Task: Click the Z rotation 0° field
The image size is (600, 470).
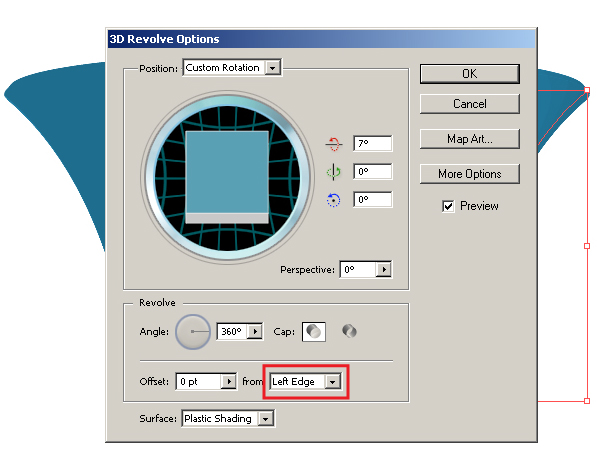Action: click(373, 199)
